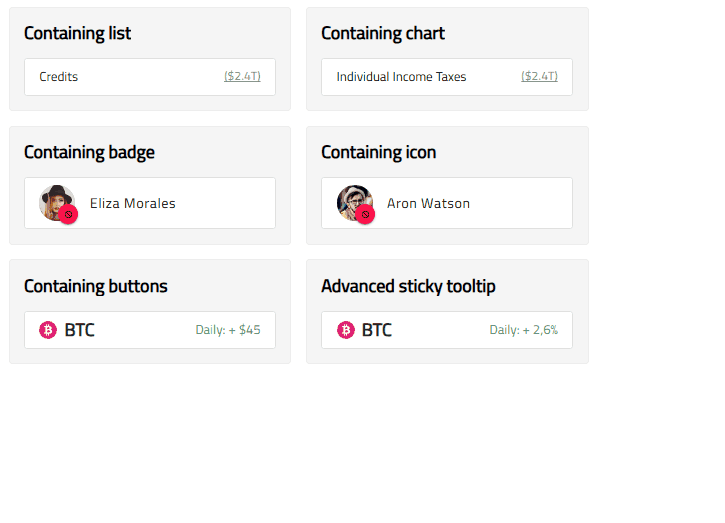The height and width of the screenshot is (523, 725).
Task: Click Eliza Morales' profile photo
Action: [x=53, y=200]
